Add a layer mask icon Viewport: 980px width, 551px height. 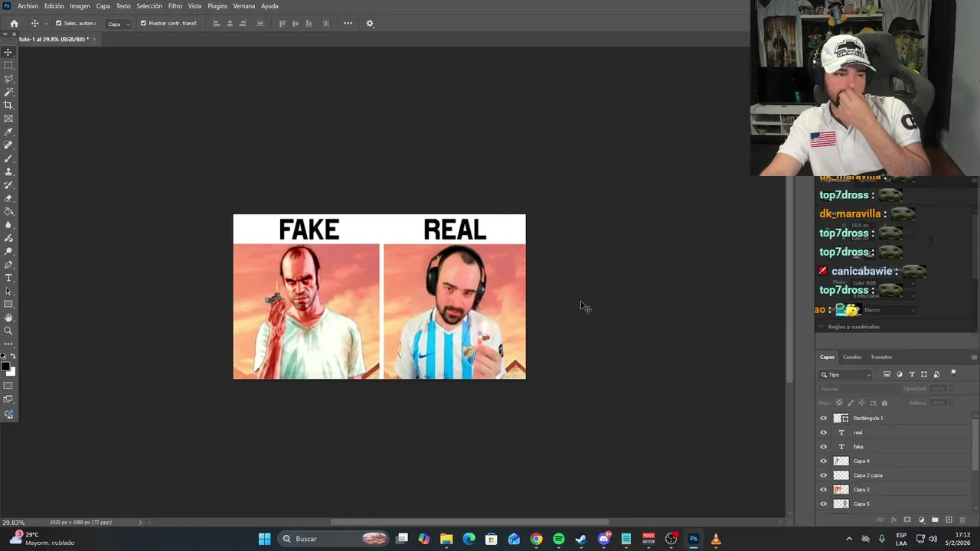click(907, 520)
